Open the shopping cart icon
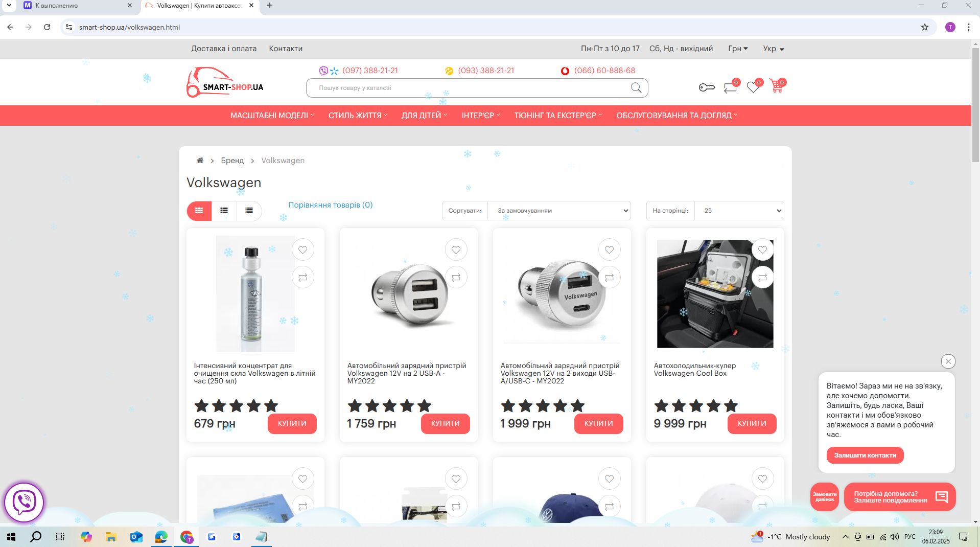 777,86
